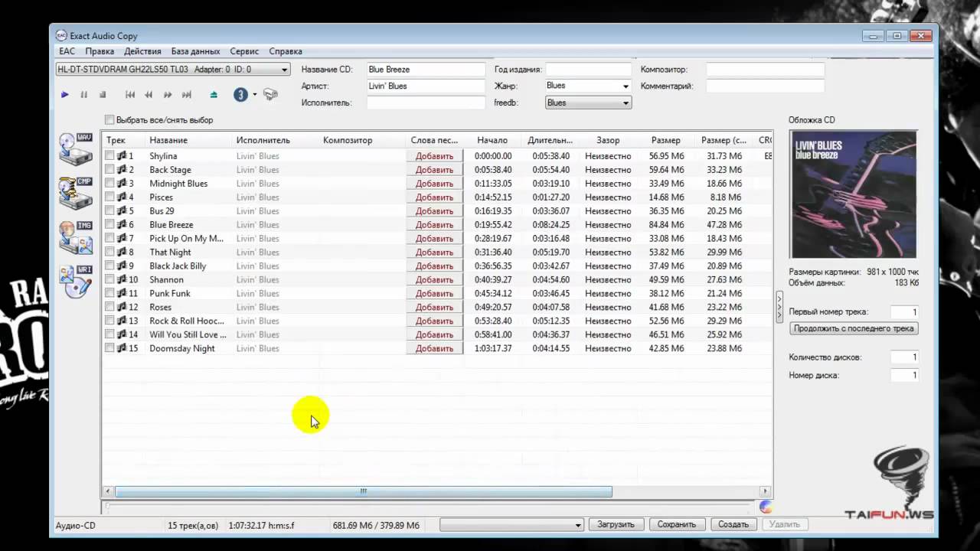
Task: Sort by the Название column header
Action: pyautogui.click(x=188, y=140)
